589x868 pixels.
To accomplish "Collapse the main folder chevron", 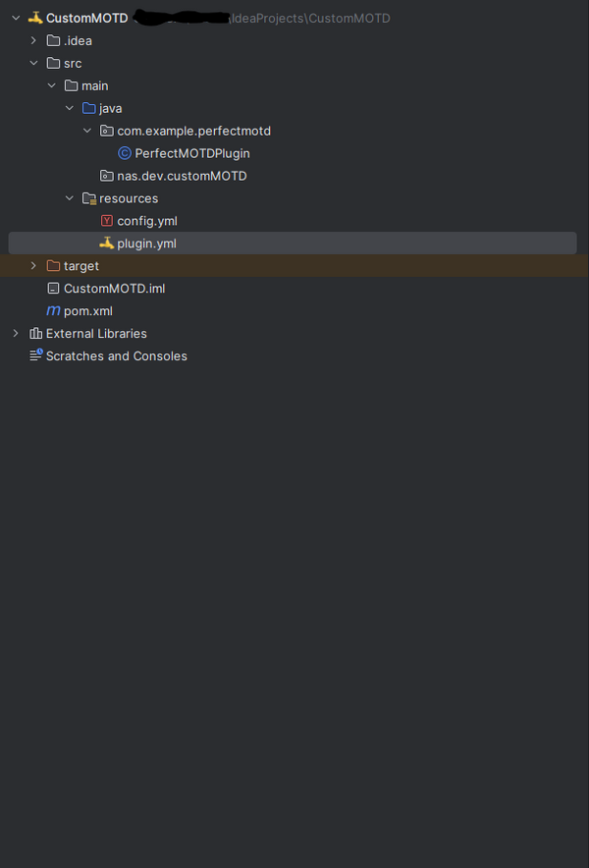I will 51,85.
